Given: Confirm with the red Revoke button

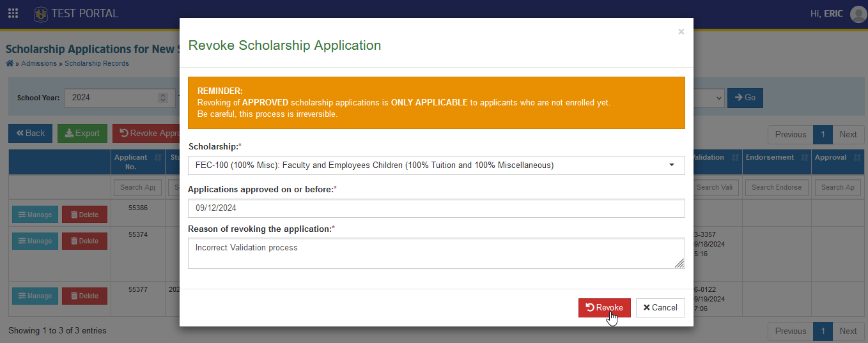Looking at the screenshot, I should [605, 308].
